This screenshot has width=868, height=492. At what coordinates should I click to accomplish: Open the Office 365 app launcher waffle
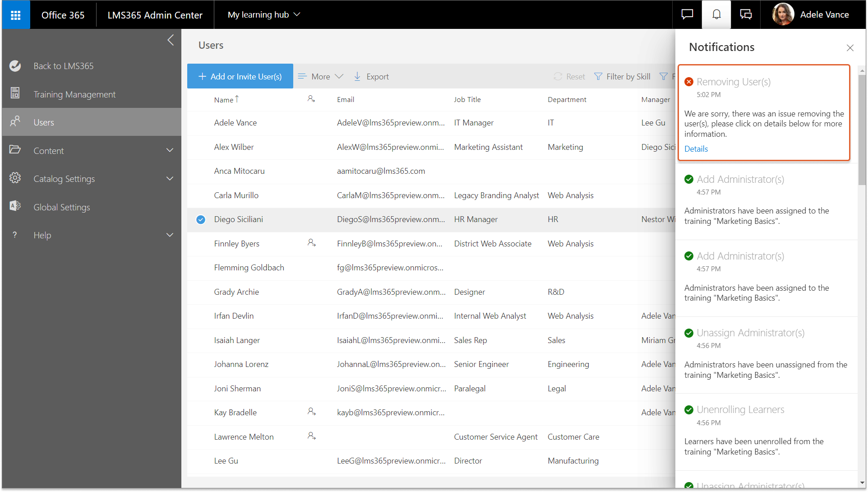pyautogui.click(x=16, y=15)
